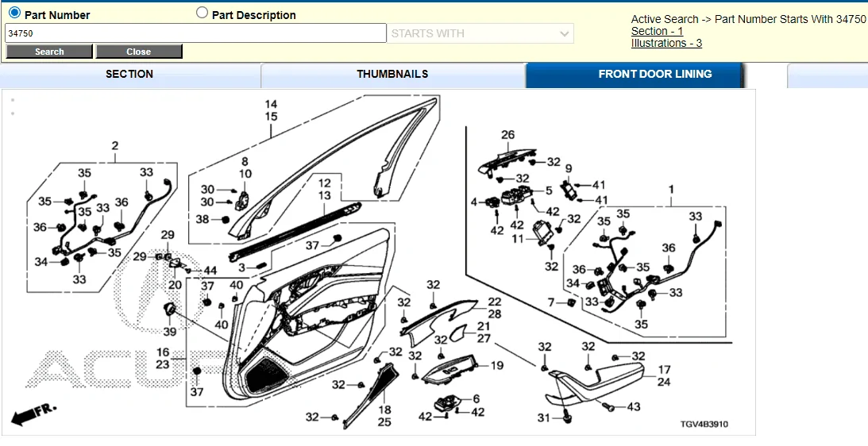Select the round cap part labeled 39
This screenshot has height=446, width=868.
[x=169, y=310]
